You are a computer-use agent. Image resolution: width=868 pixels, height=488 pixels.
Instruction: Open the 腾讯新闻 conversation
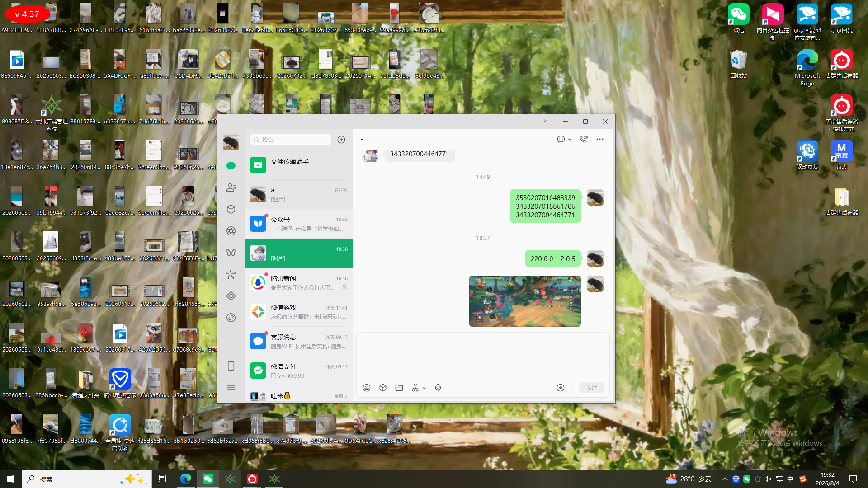(x=299, y=282)
